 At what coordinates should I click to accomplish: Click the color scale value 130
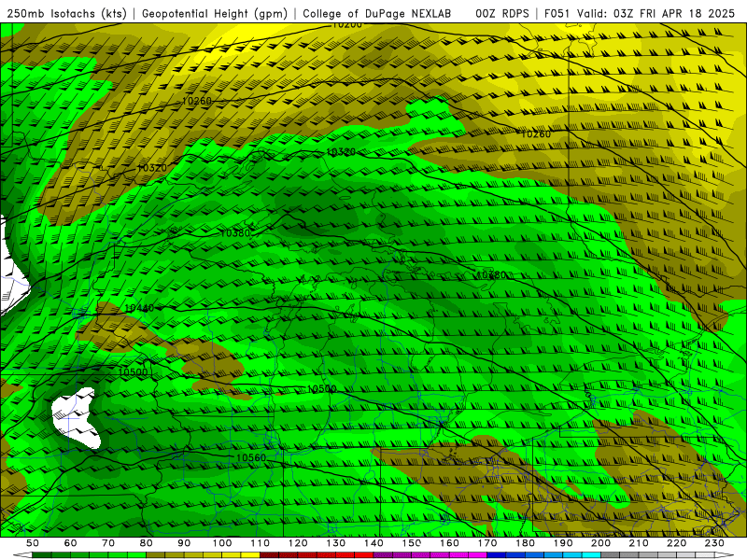[x=335, y=543]
